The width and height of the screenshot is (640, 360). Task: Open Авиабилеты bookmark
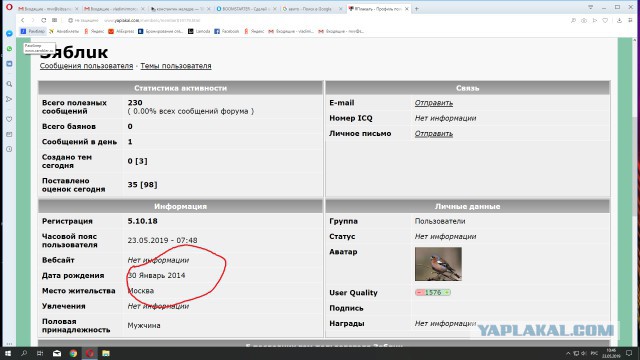(64, 31)
